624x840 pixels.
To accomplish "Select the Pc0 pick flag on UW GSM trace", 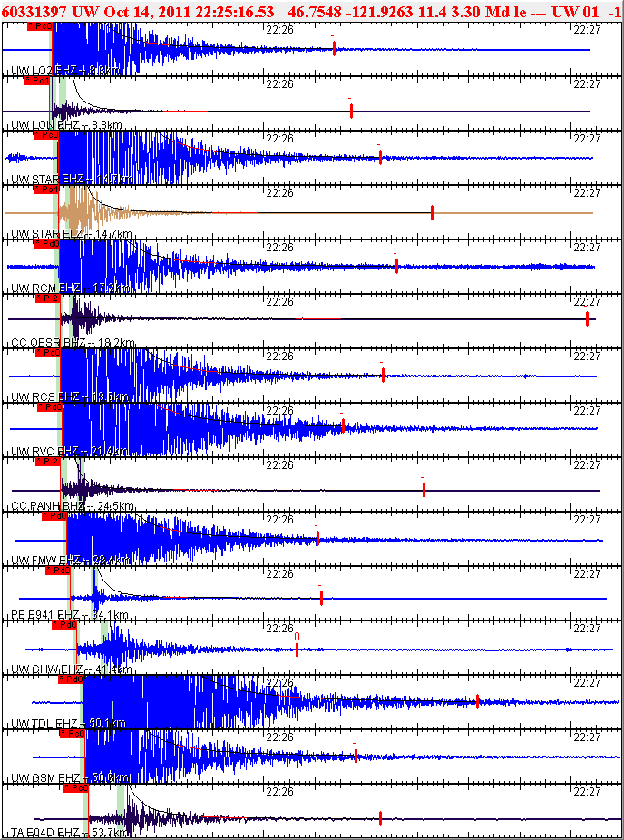I will click(73, 733).
